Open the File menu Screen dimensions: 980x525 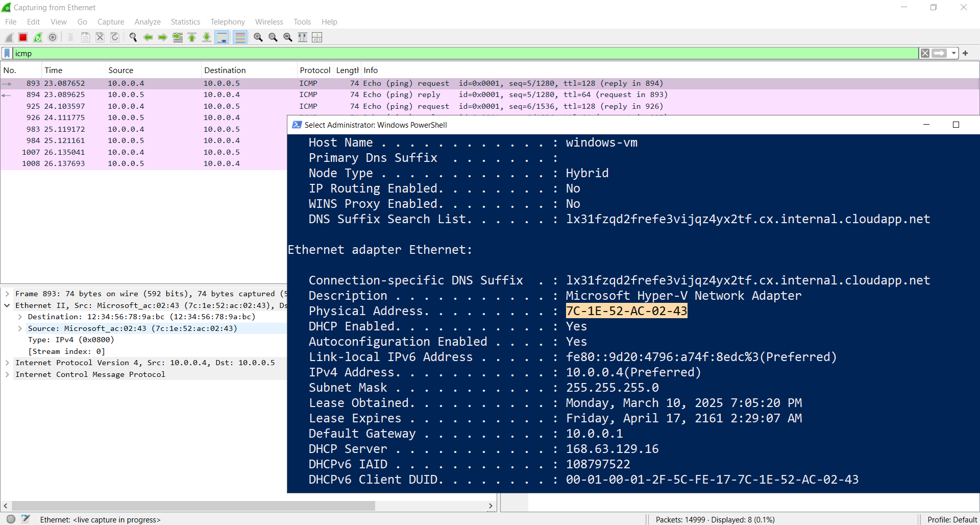11,22
